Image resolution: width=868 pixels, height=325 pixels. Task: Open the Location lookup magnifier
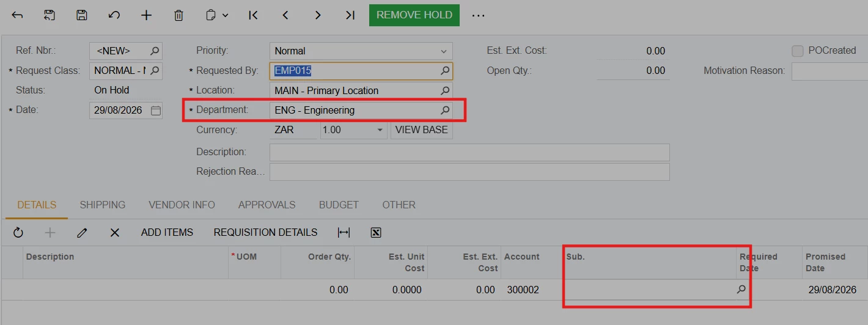coord(445,90)
